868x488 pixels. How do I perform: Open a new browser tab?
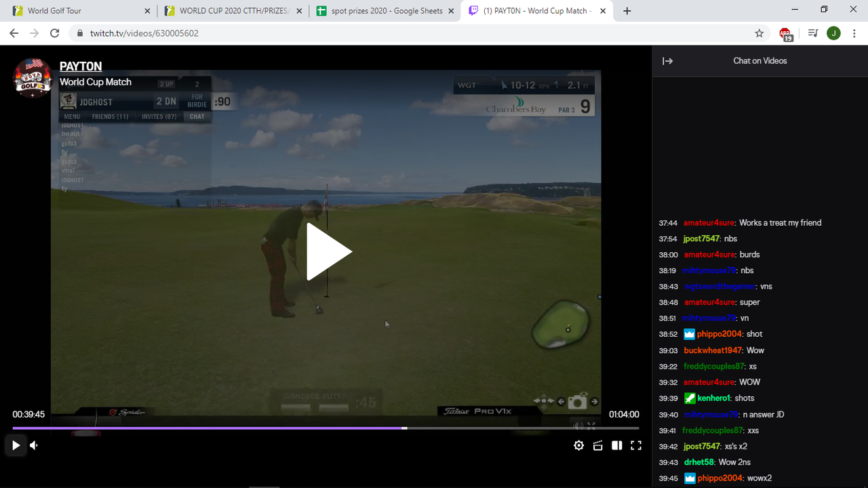[627, 11]
